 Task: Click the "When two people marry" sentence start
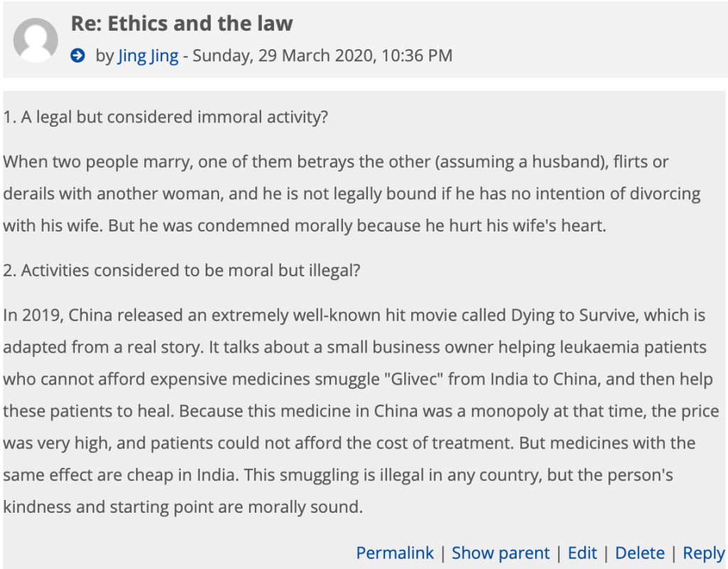click(x=97, y=162)
